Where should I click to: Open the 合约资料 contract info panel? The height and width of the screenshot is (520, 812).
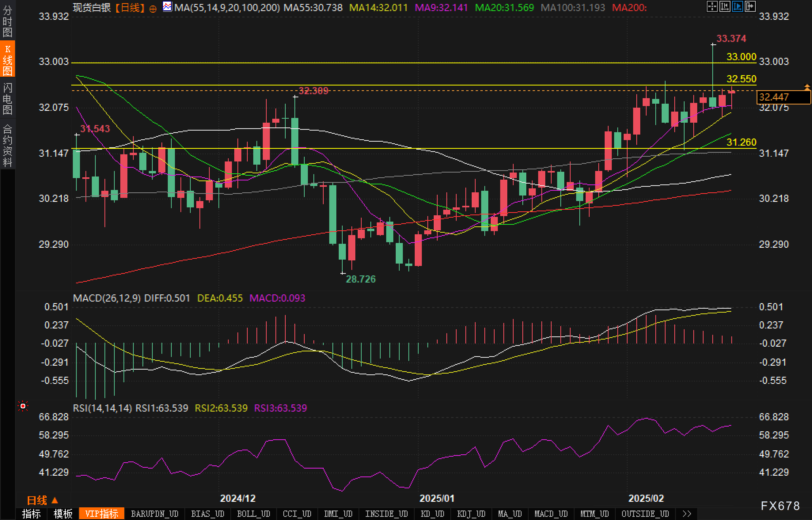point(7,145)
